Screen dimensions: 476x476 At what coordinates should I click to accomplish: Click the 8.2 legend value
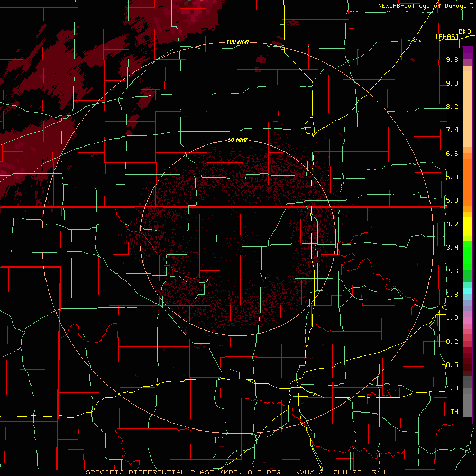tap(452, 106)
